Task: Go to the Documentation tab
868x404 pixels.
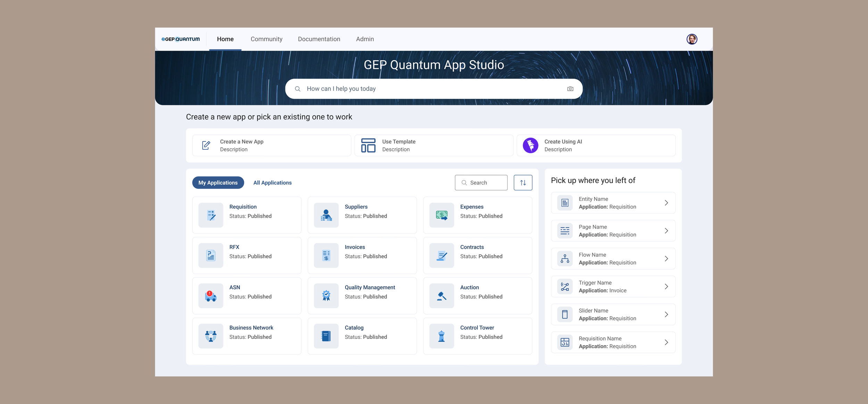Action: [319, 39]
